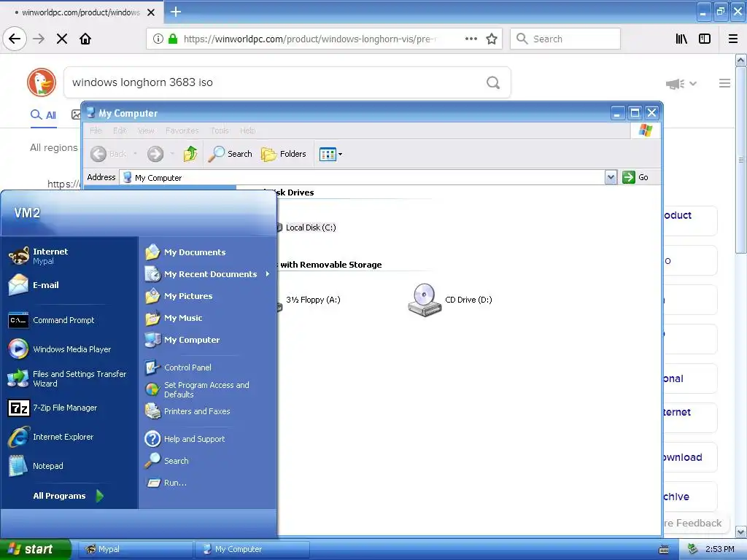The width and height of the screenshot is (747, 560).
Task: Select the All results tab
Action: pyautogui.click(x=43, y=114)
